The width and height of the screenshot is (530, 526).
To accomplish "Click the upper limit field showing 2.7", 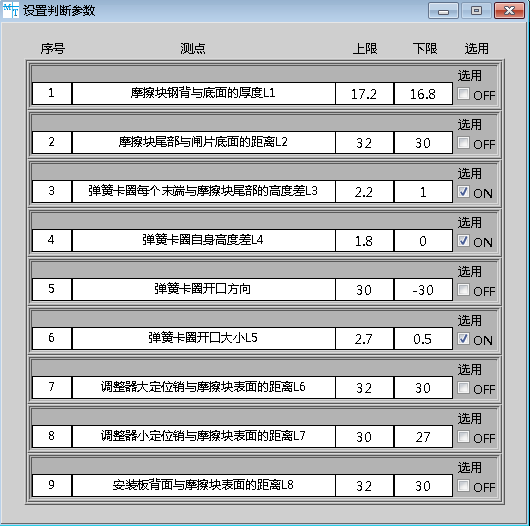I will tap(364, 339).
